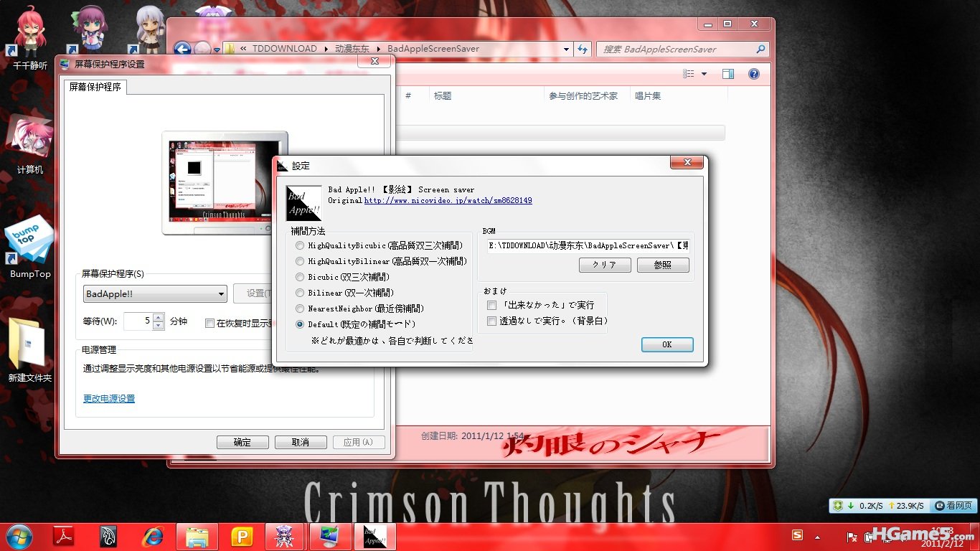Viewport: 980px width, 551px height.
Task: Expand the Explorer address bar history dropdown
Action: (567, 50)
